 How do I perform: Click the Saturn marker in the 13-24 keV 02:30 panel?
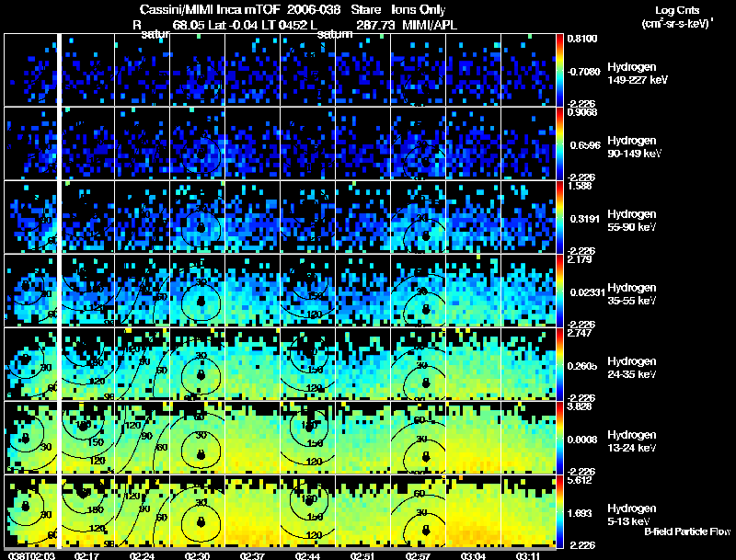[x=201, y=454]
